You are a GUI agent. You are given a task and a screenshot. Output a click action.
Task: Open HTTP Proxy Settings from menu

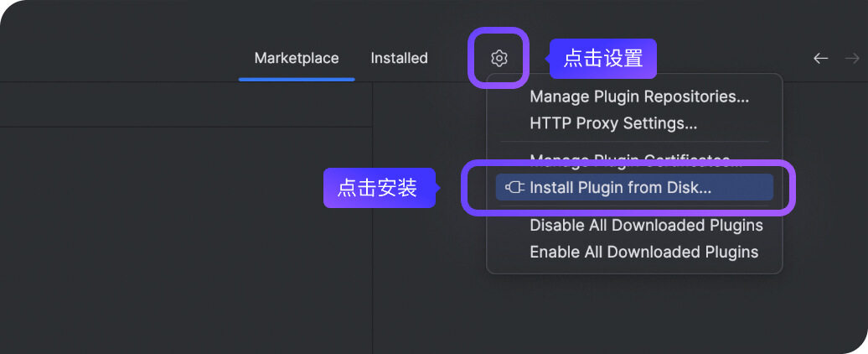pyautogui.click(x=613, y=123)
